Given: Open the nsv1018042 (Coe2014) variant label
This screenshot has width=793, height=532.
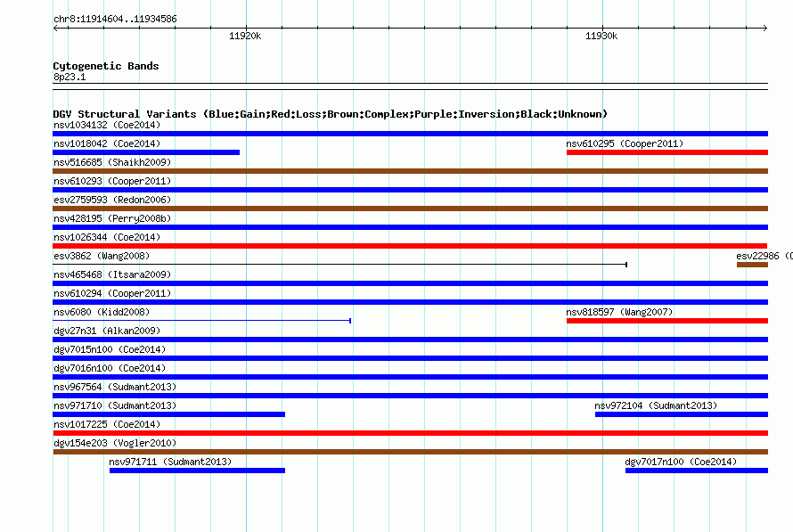Looking at the screenshot, I should tap(107, 143).
